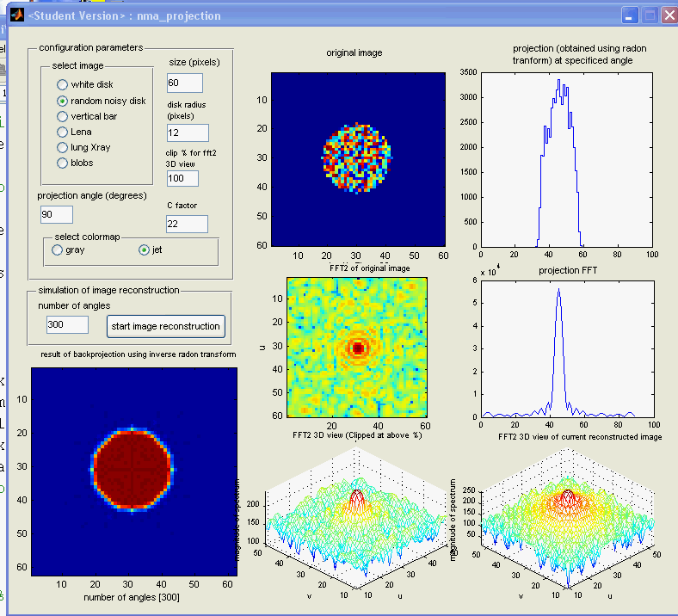Viewport: 678px width, 616px height.
Task: Click the FFT2 of original image plot
Action: [356, 348]
